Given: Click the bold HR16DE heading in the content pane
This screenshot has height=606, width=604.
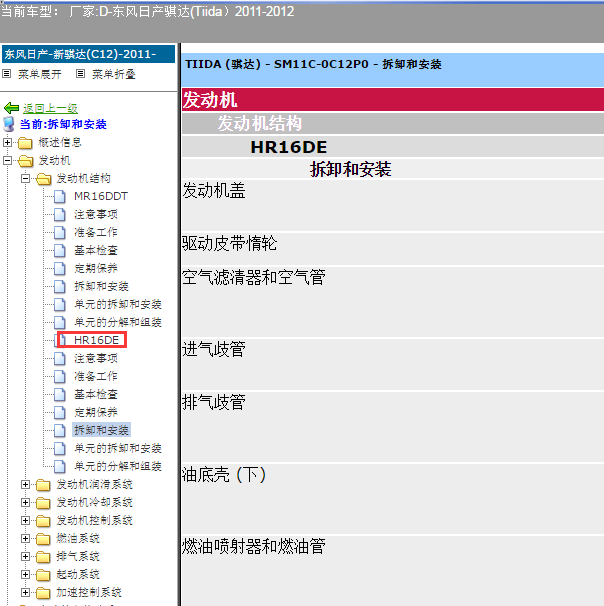Looking at the screenshot, I should (289, 147).
